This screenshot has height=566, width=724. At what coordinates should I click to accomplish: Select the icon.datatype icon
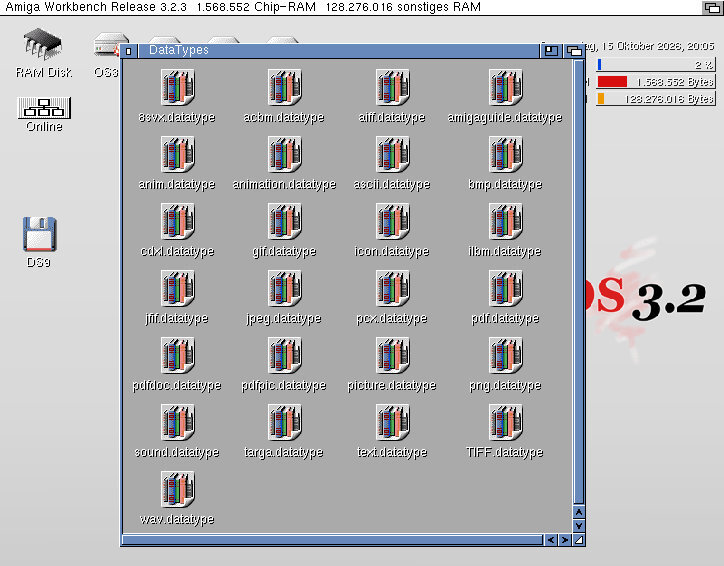tap(392, 221)
